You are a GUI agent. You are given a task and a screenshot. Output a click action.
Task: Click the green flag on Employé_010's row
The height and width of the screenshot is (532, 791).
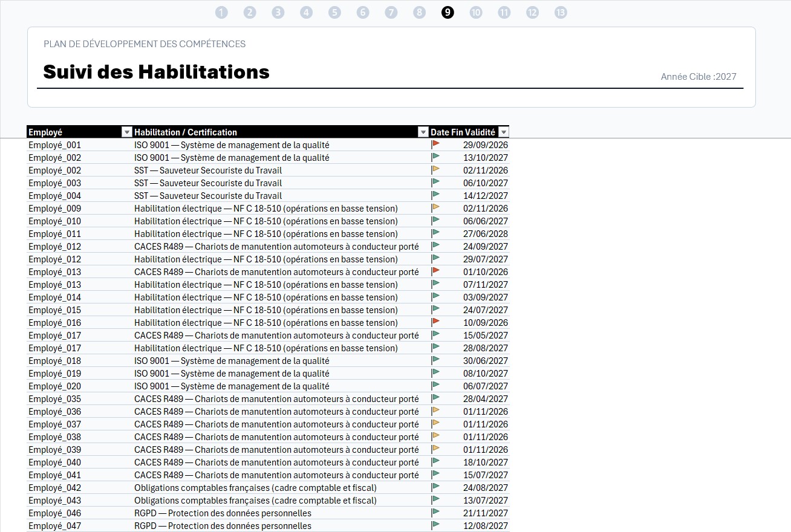pos(435,221)
